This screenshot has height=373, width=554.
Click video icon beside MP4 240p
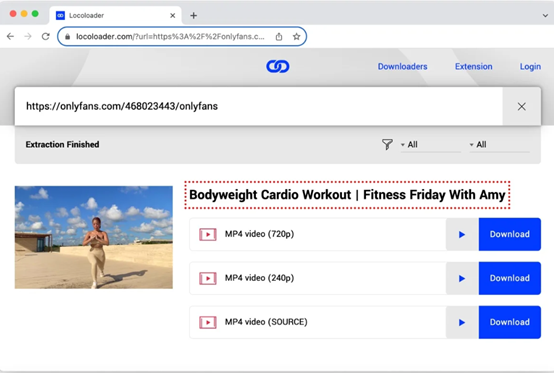(x=208, y=278)
